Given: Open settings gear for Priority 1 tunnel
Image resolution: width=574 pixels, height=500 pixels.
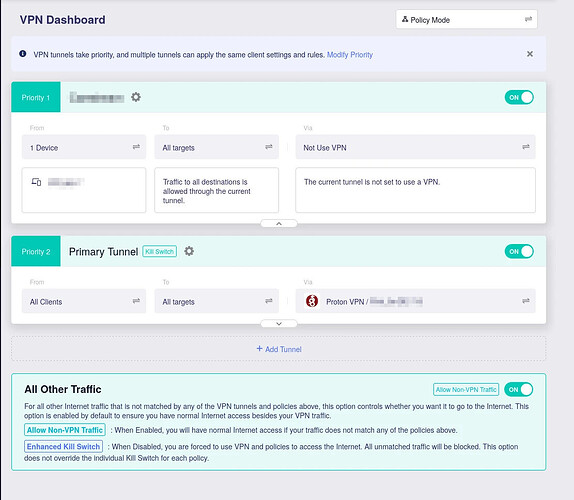Looking at the screenshot, I should pos(136,97).
